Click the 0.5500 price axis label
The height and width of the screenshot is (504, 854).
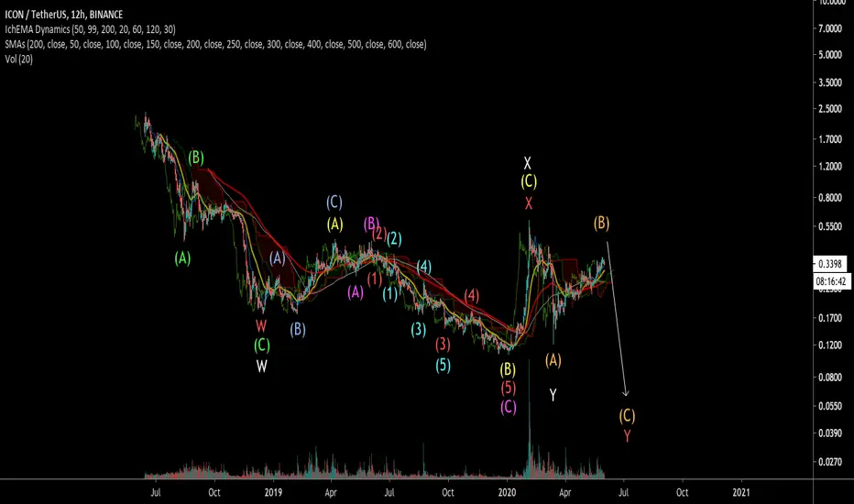pyautogui.click(x=830, y=226)
